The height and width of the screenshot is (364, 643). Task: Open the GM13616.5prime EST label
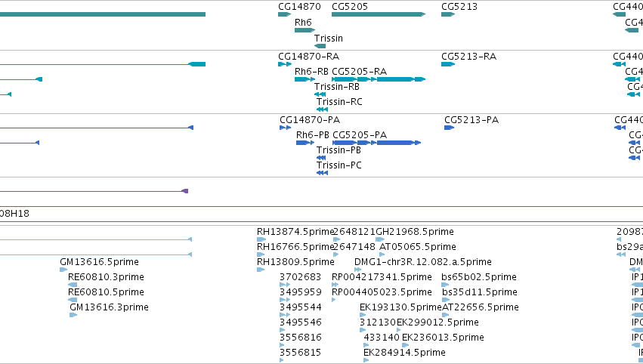pos(99,261)
